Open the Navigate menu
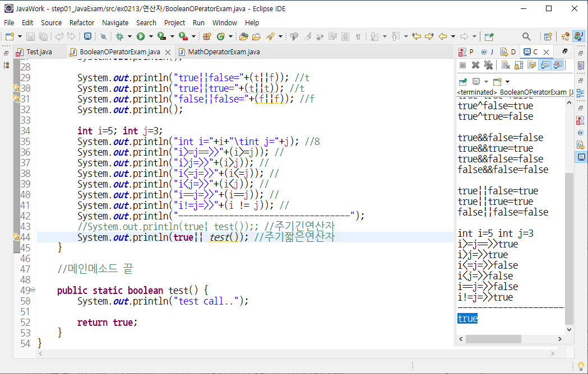This screenshot has height=374, width=588. coord(115,22)
